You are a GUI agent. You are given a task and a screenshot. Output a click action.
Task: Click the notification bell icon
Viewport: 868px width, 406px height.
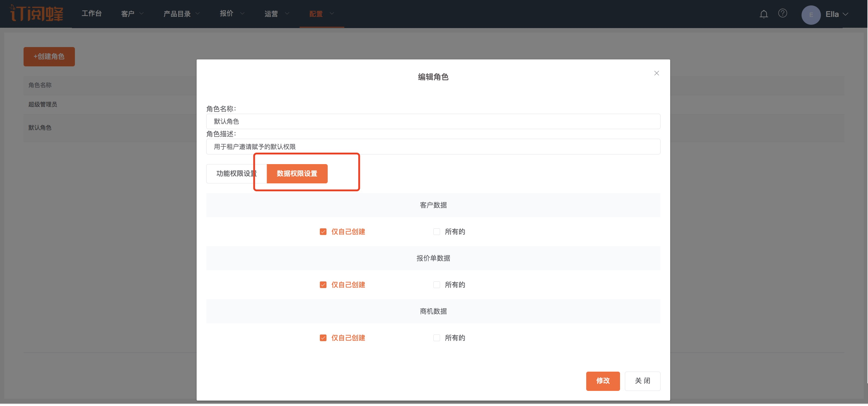click(764, 14)
